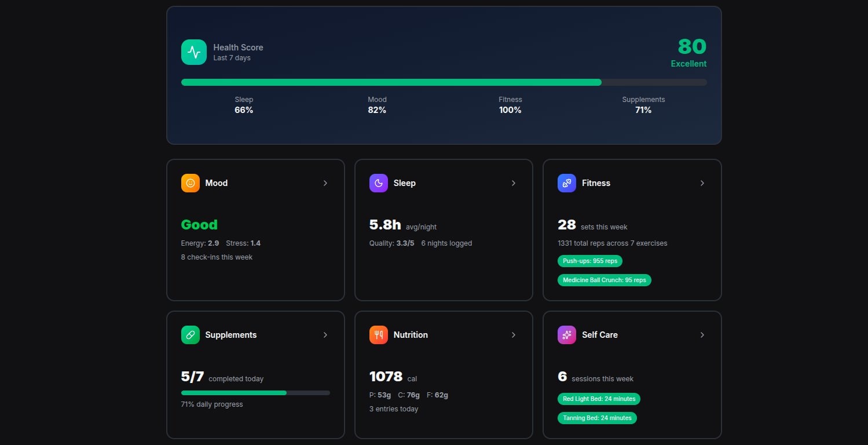Select the Supplements pill icon
This screenshot has width=868, height=445.
coord(190,334)
